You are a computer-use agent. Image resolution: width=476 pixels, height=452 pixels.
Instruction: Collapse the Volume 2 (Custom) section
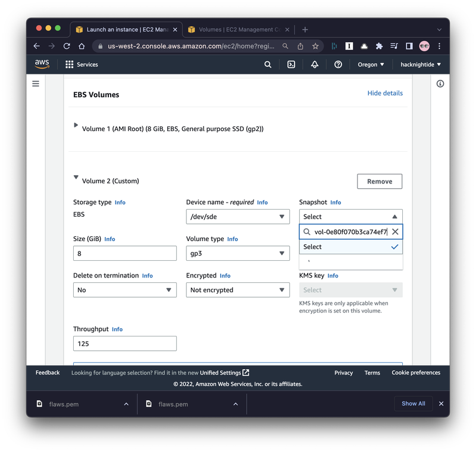tap(76, 177)
